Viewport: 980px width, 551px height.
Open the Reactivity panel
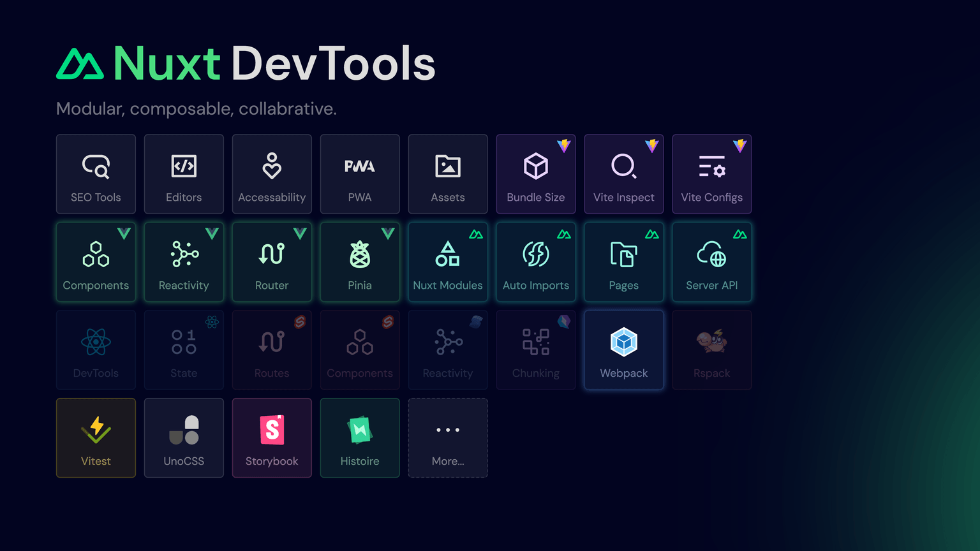click(184, 261)
